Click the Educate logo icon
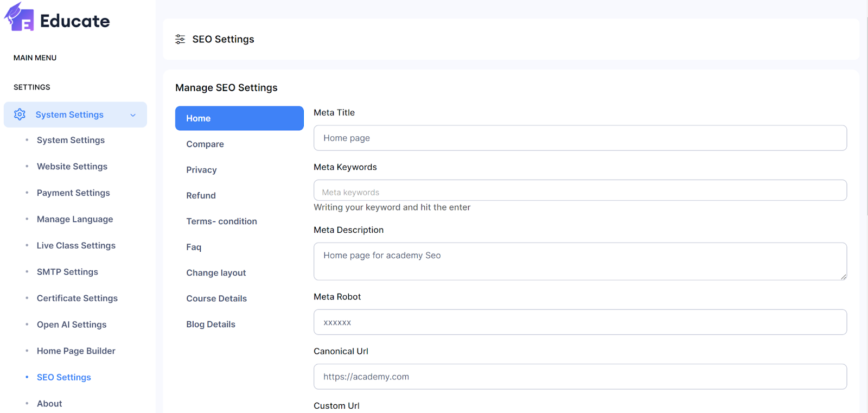Viewport: 868px width, 413px height. click(20, 17)
